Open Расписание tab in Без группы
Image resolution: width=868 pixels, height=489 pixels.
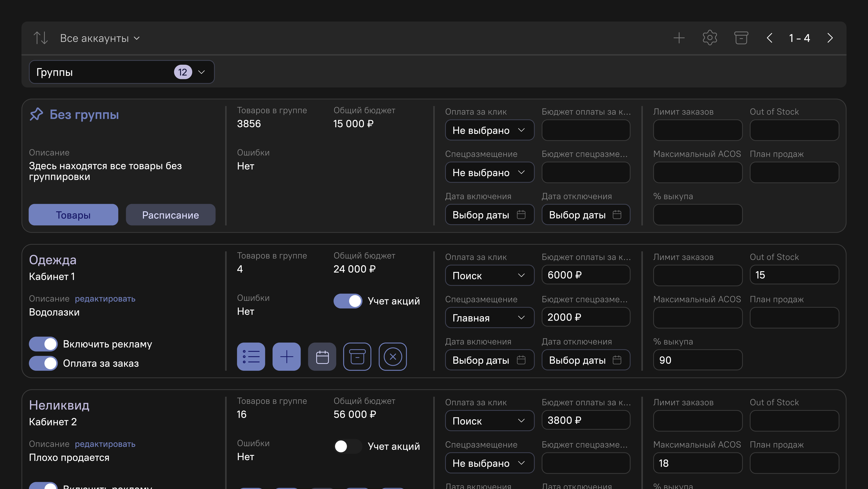[170, 215]
